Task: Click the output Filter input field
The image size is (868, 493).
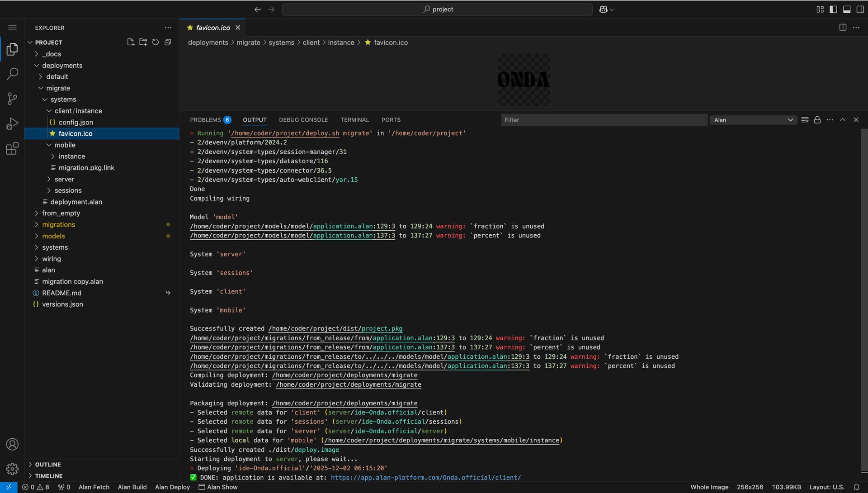Action: click(x=604, y=120)
